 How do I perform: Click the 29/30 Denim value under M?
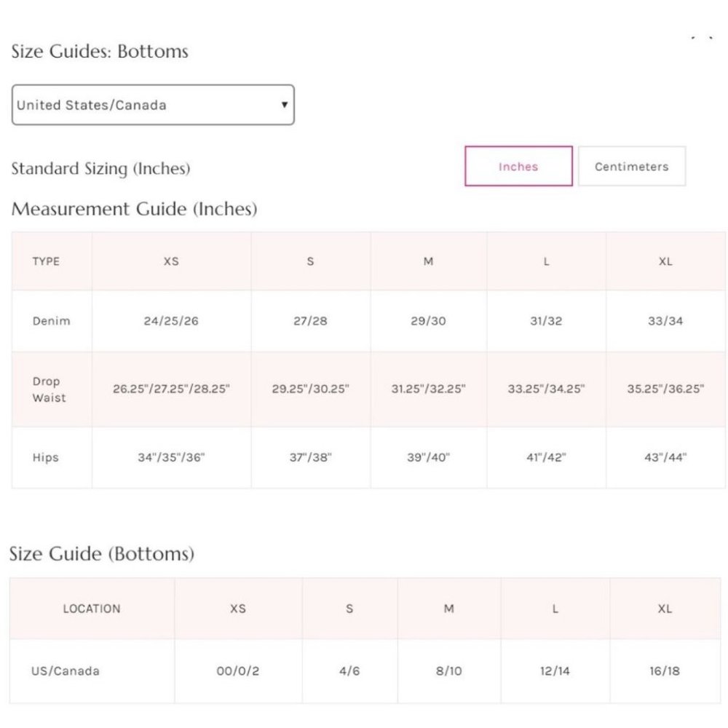[428, 320]
